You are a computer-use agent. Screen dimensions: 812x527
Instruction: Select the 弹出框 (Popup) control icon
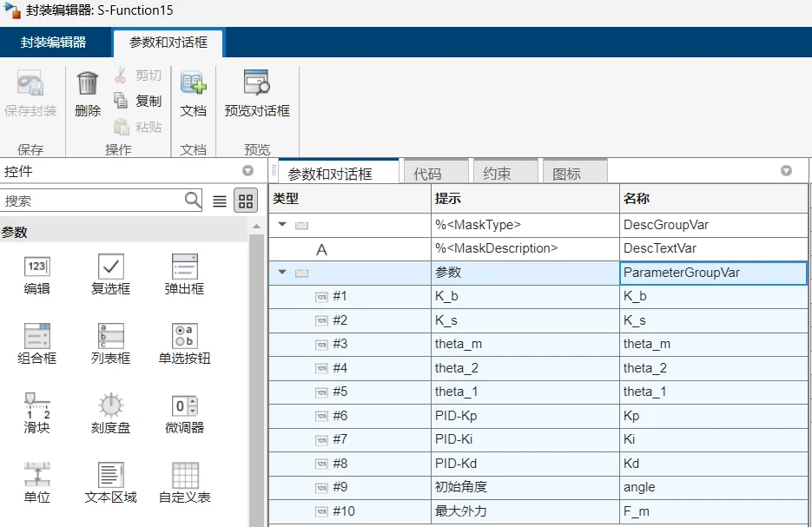[x=184, y=267]
